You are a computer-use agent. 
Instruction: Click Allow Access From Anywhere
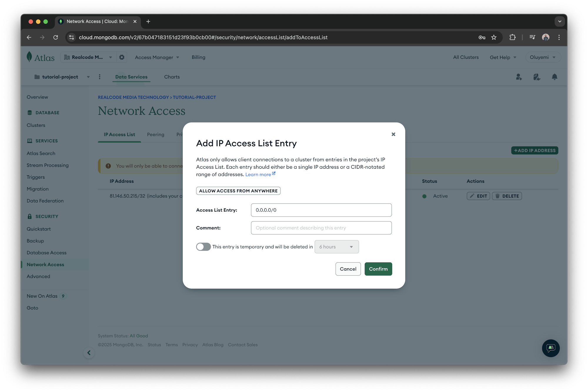click(238, 190)
